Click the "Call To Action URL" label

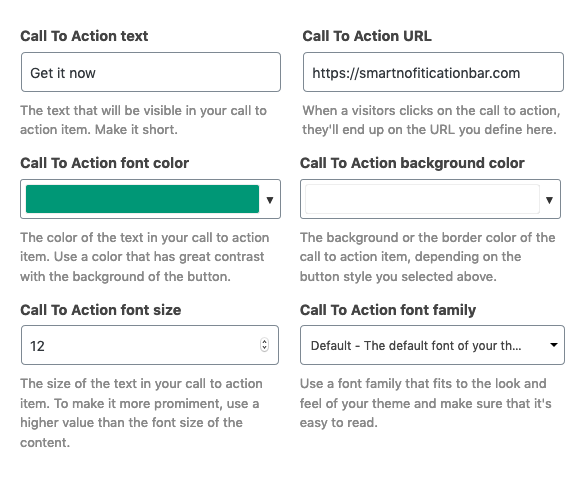point(367,36)
